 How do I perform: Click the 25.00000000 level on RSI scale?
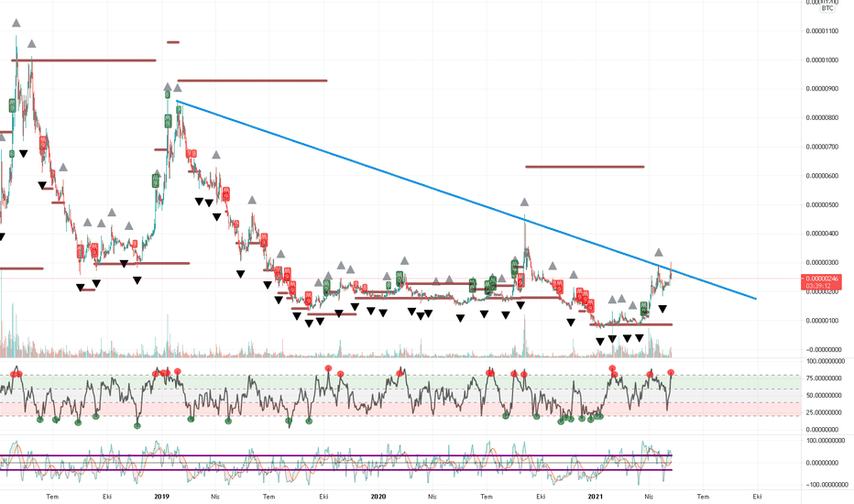825,413
